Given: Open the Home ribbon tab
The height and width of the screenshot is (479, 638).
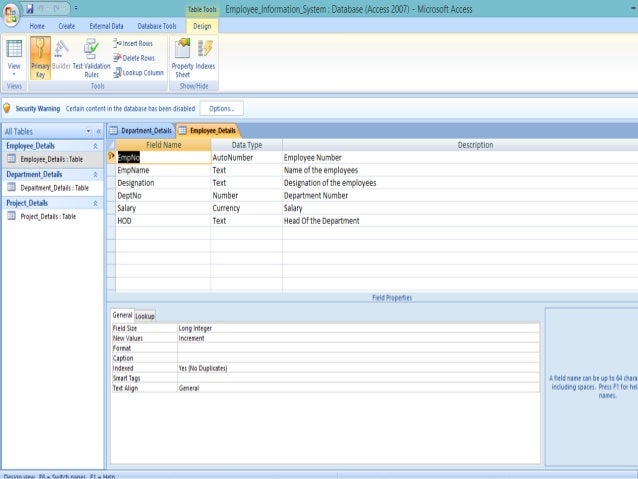Looking at the screenshot, I should (x=37, y=26).
